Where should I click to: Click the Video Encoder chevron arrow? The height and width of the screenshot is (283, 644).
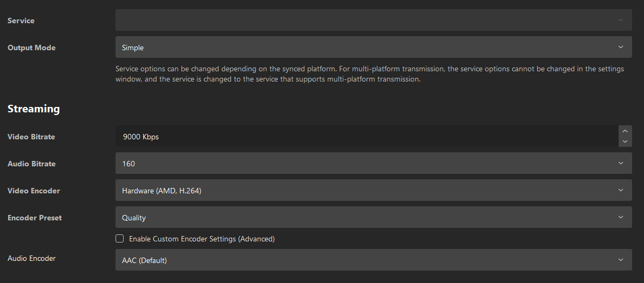click(x=621, y=190)
